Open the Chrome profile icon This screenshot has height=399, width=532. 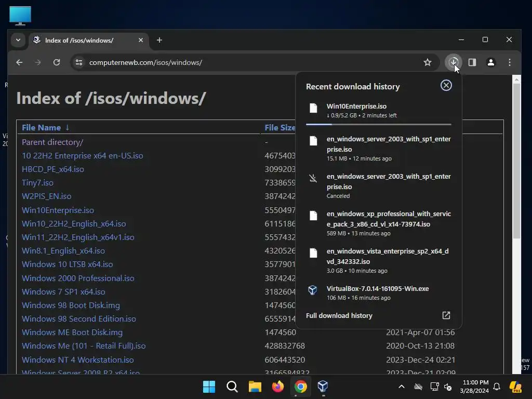click(x=490, y=62)
